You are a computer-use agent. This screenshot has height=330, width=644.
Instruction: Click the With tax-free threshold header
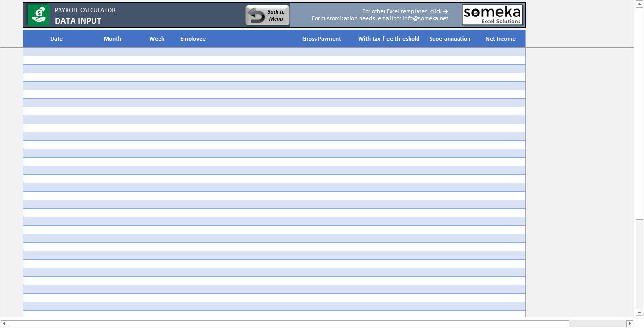(388, 39)
